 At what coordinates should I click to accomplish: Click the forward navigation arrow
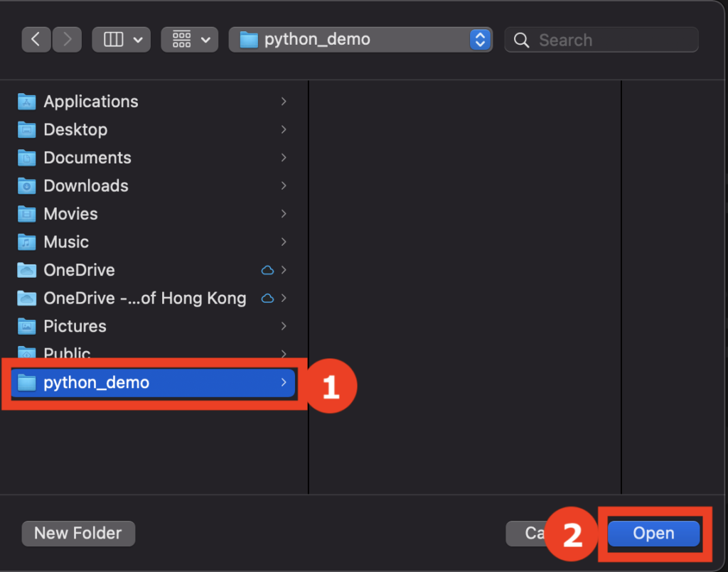(x=67, y=39)
